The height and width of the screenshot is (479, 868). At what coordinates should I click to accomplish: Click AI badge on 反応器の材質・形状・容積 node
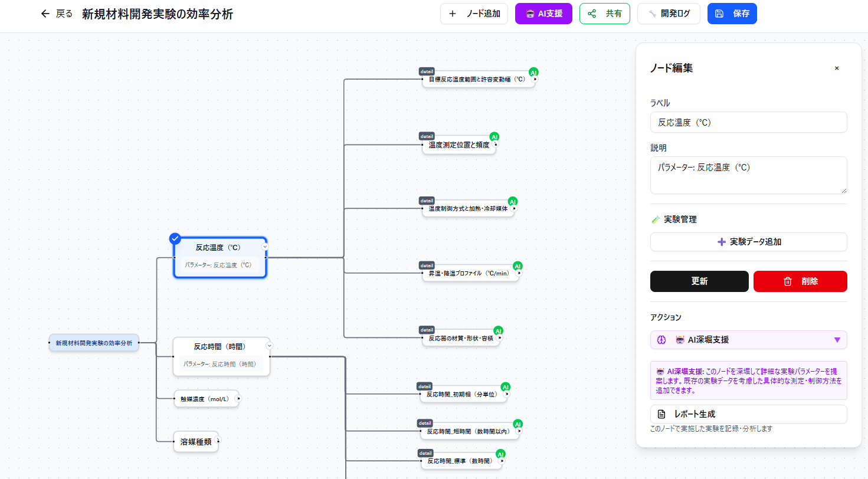click(x=498, y=331)
